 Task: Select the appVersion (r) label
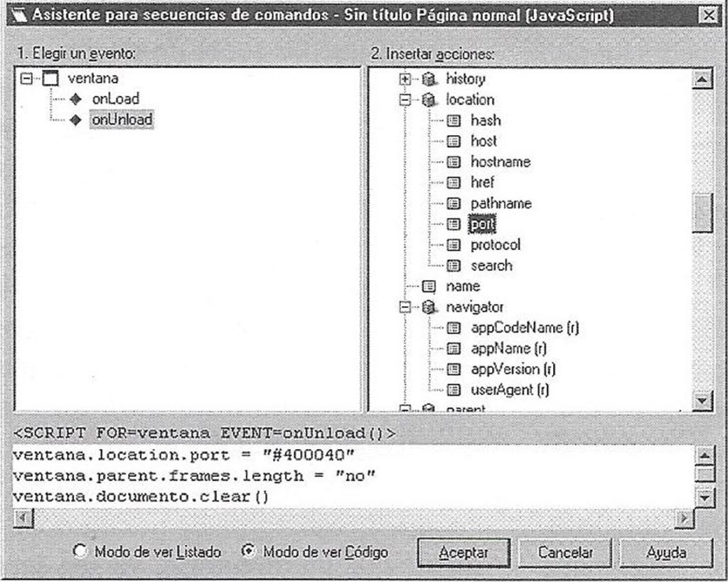pyautogui.click(x=513, y=370)
